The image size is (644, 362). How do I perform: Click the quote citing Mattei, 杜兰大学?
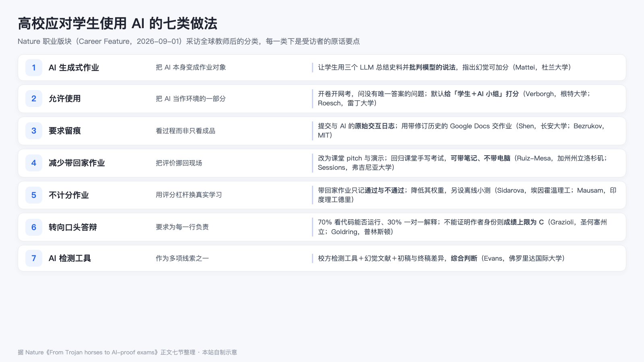click(444, 68)
